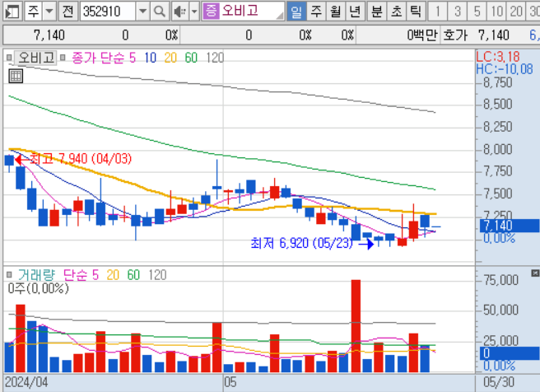
Task: Toggle the square before 거래량 legend
Action: 9,274
